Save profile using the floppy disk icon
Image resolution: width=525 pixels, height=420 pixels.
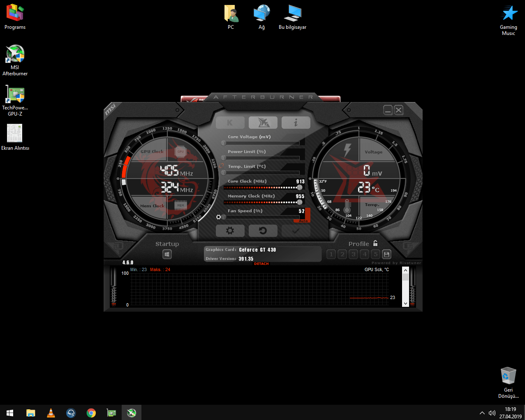386,254
